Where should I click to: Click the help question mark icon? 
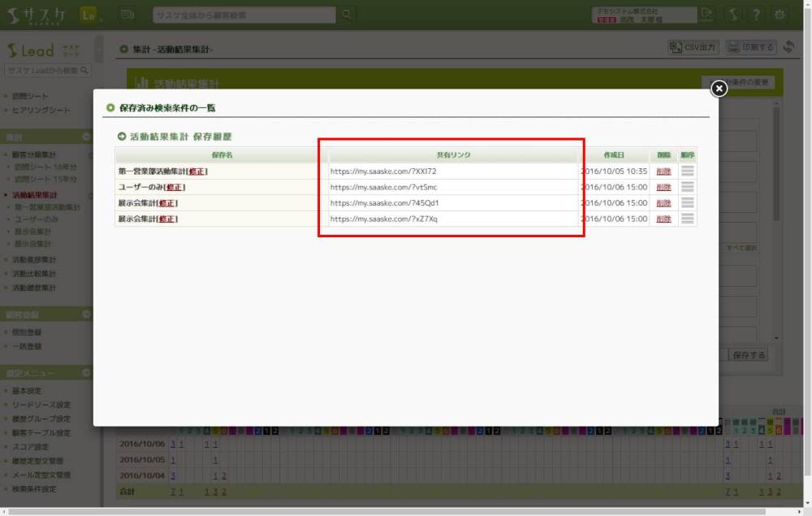756,15
